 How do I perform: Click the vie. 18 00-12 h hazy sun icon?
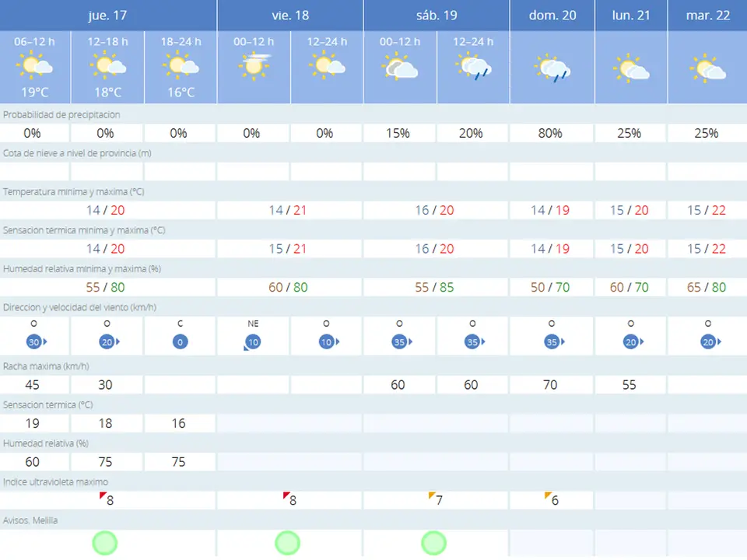pyautogui.click(x=254, y=65)
